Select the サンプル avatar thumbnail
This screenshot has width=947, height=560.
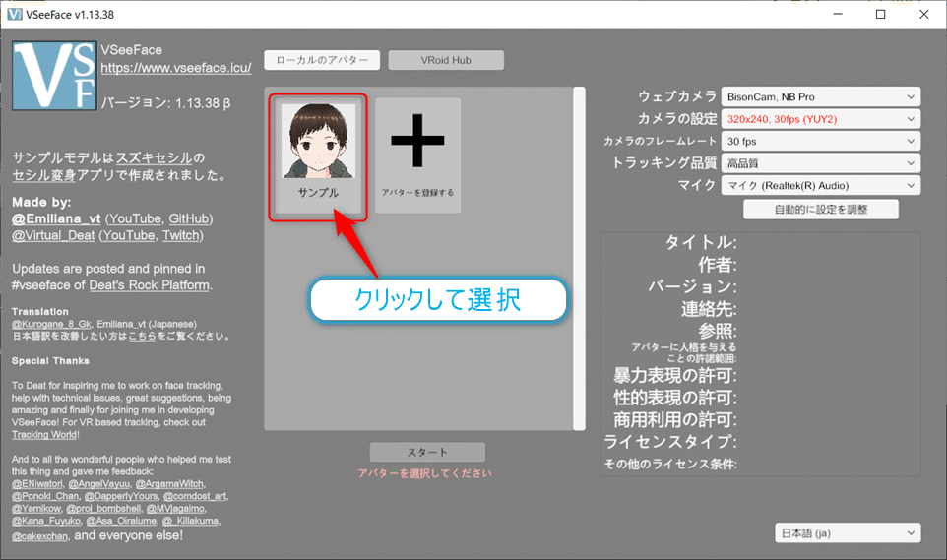(318, 156)
